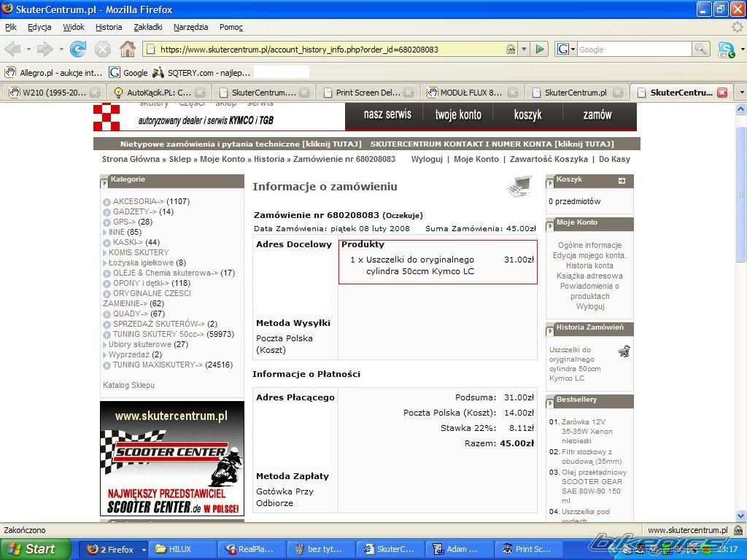747x560 pixels.
Task: Click the Wyloguj link in breadcrumb bar
Action: pyautogui.click(x=427, y=159)
